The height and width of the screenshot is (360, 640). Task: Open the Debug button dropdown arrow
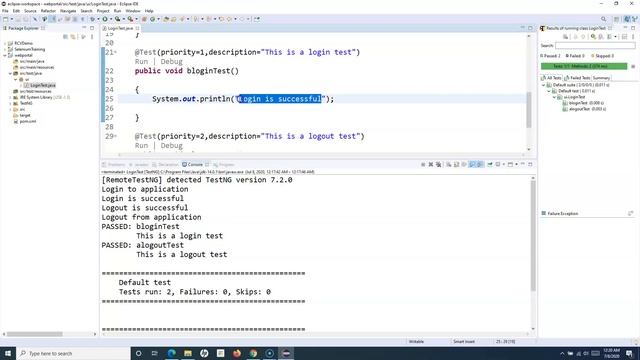(98, 19)
